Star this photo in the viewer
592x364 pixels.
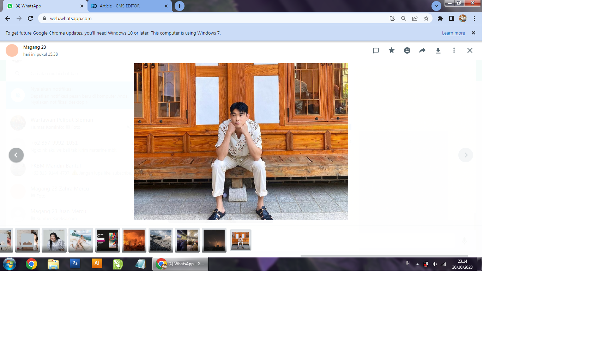[x=392, y=50]
